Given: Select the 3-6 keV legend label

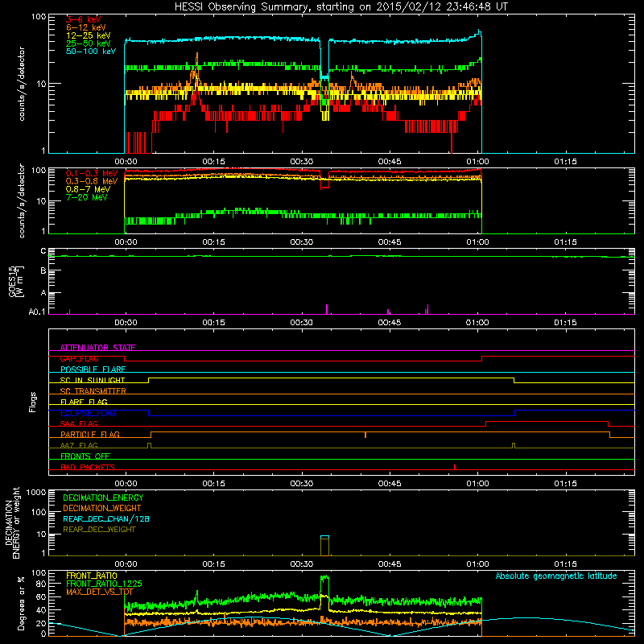Looking at the screenshot, I should pos(84,19).
